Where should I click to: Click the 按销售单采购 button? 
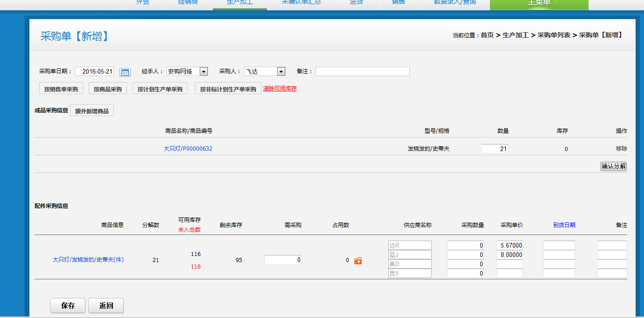pyautogui.click(x=61, y=89)
